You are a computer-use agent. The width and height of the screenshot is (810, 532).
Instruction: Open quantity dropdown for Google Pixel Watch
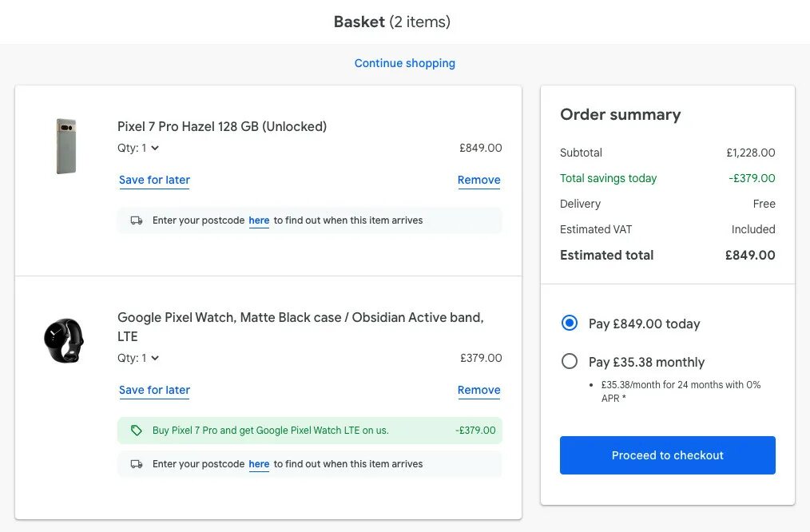coord(139,358)
